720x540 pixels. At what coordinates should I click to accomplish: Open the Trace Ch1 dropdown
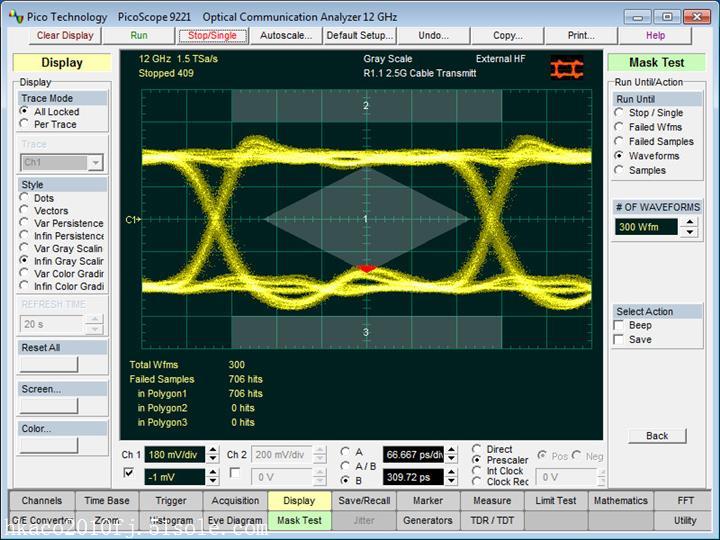95,163
